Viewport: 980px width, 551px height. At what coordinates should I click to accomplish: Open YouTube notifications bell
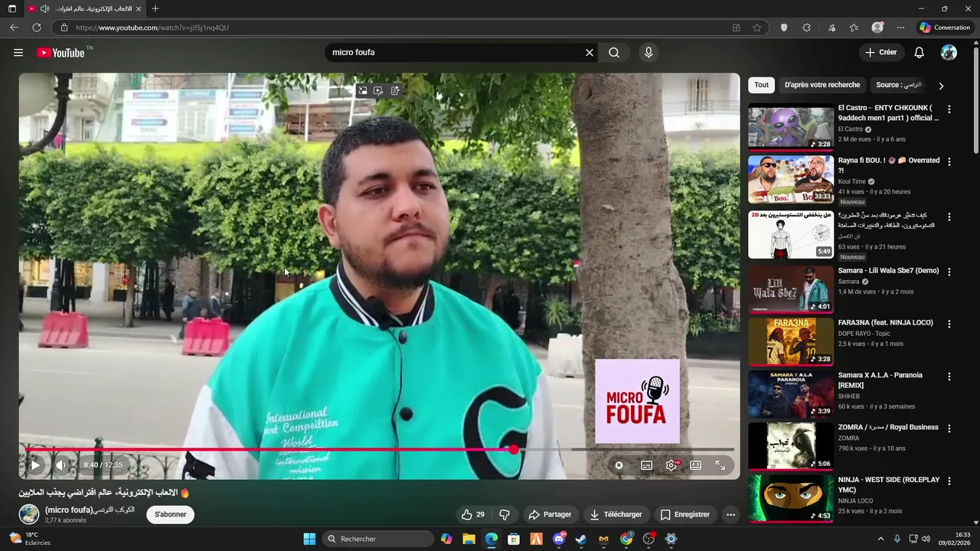tap(920, 53)
